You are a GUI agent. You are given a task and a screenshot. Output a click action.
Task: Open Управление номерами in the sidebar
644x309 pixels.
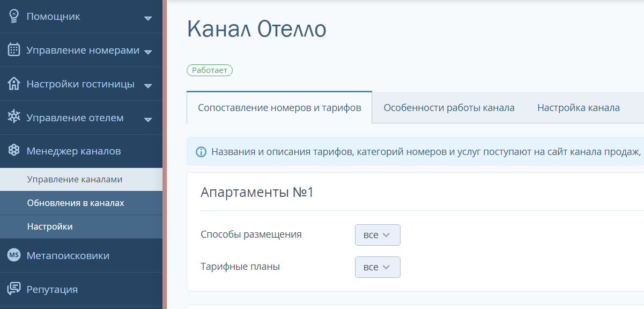81,50
